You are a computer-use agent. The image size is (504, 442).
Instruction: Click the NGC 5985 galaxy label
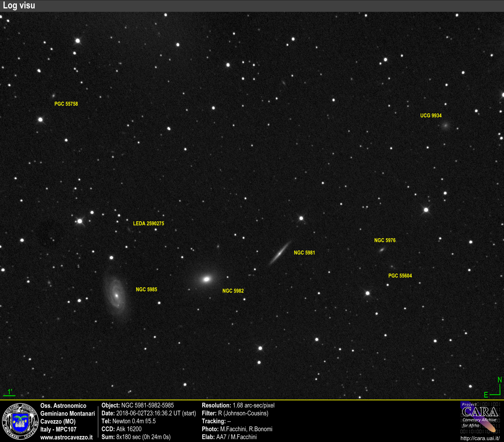146,289
